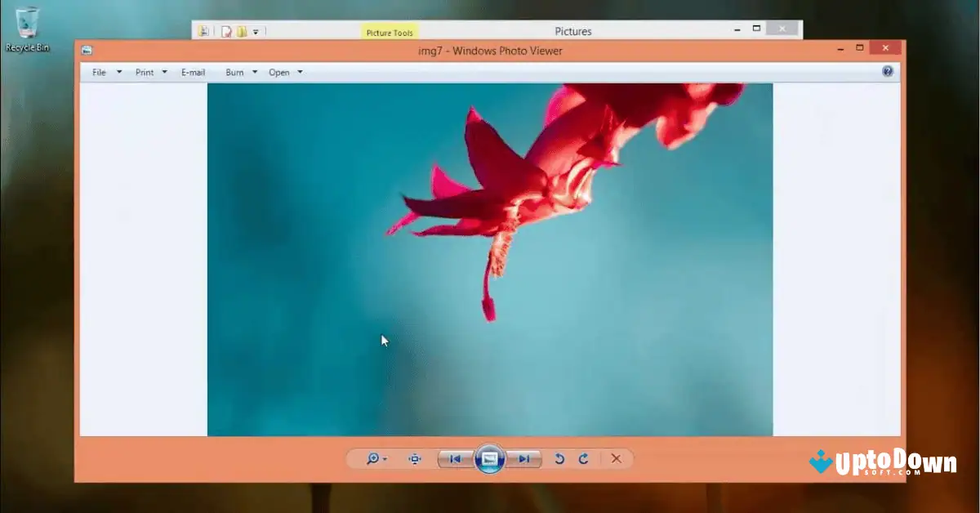Image resolution: width=980 pixels, height=513 pixels.
Task: Open the File menu dropdown
Action: pyautogui.click(x=99, y=72)
